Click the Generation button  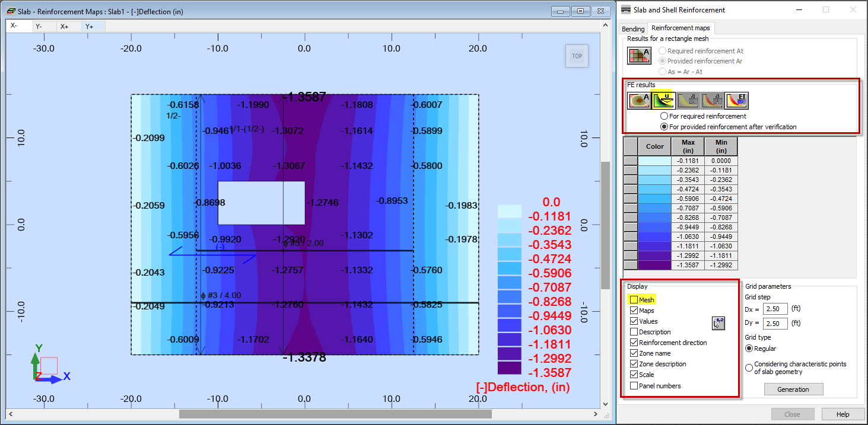point(793,389)
